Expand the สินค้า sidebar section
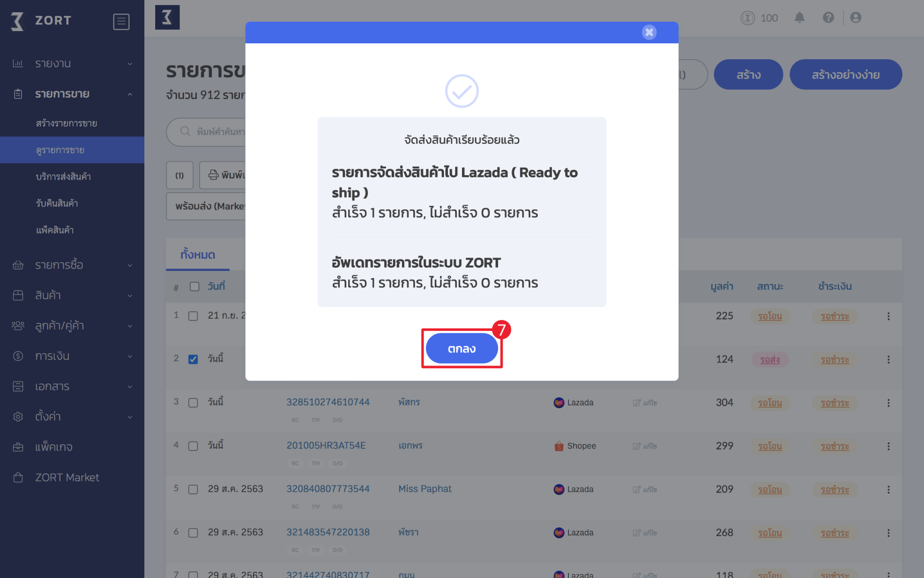 point(72,295)
